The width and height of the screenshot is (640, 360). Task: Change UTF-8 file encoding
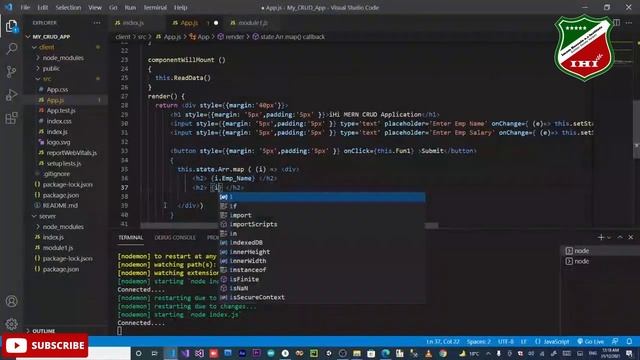(x=506, y=342)
